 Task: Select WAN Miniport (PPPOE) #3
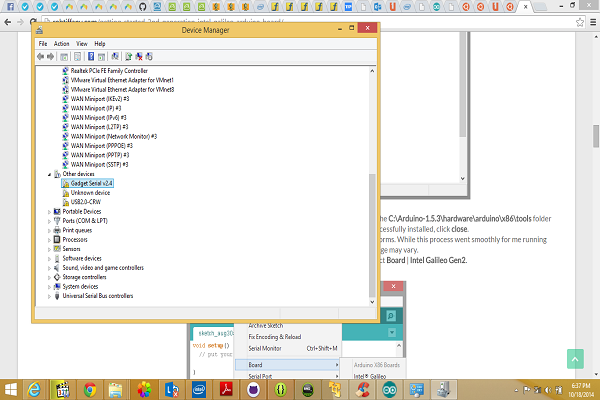coord(101,146)
